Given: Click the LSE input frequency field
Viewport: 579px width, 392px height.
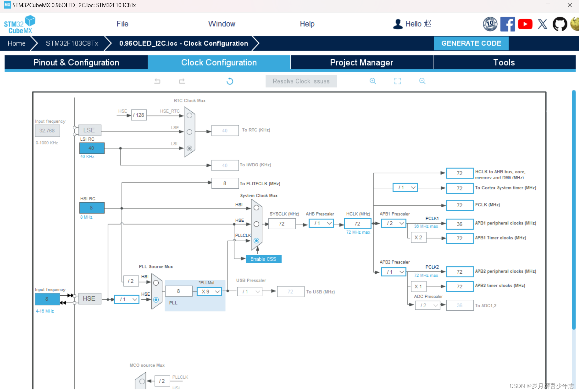Looking at the screenshot, I should coord(47,131).
